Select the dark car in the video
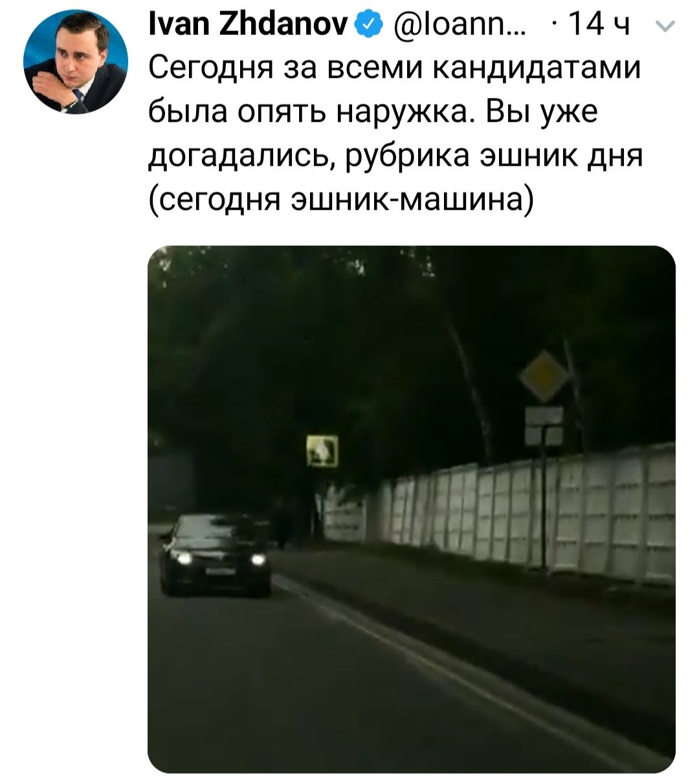The height and width of the screenshot is (784, 699). (216, 554)
